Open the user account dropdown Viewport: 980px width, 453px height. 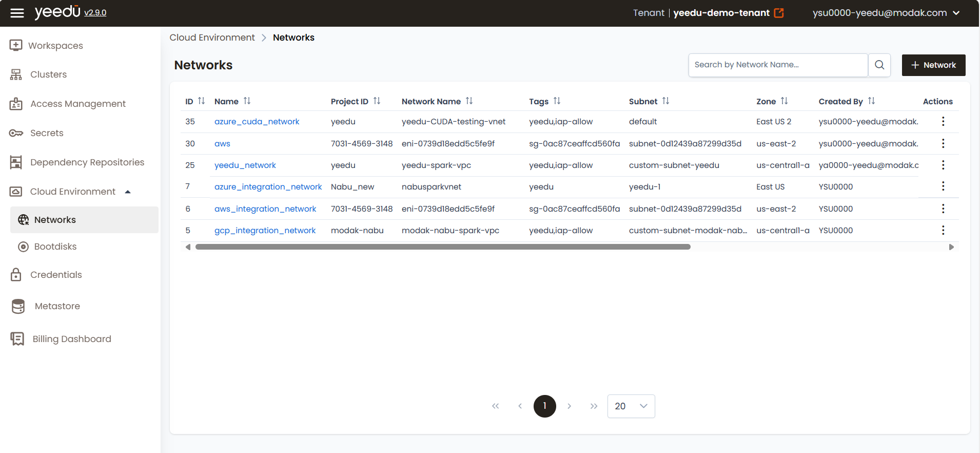click(886, 13)
